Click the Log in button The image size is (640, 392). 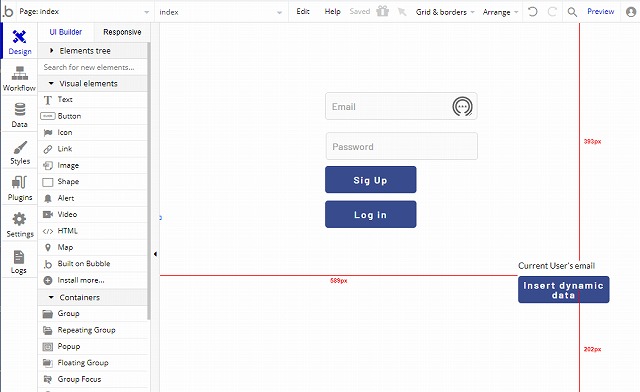(371, 214)
